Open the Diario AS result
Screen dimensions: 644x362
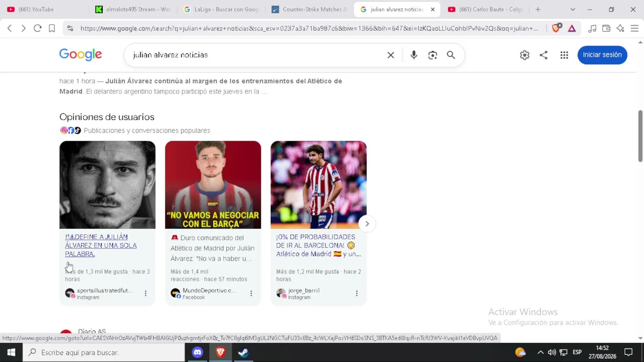[x=92, y=332]
